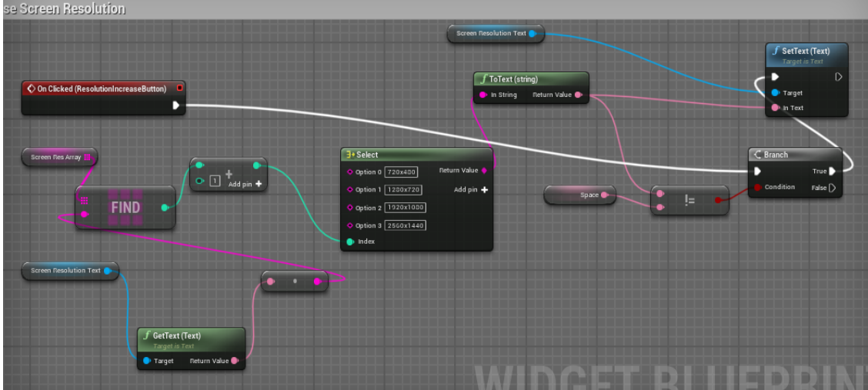The width and height of the screenshot is (868, 390).
Task: Click the exec input pin on SetText node
Action: pyautogui.click(x=775, y=77)
